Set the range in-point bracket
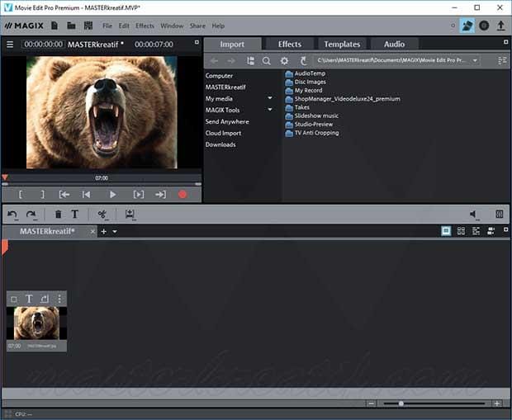The image size is (512, 420). 21,195
